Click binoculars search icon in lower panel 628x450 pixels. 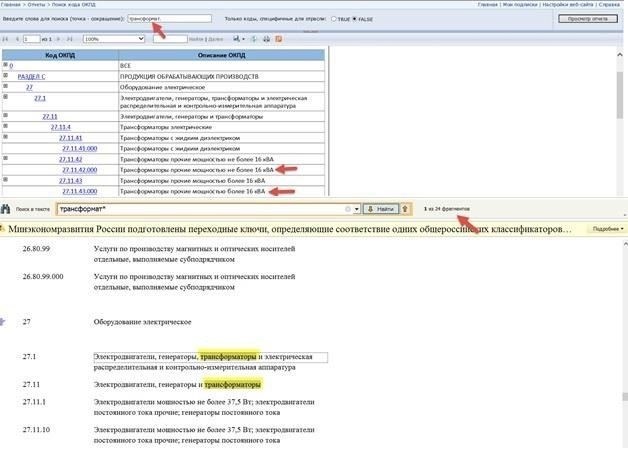pos(5,209)
